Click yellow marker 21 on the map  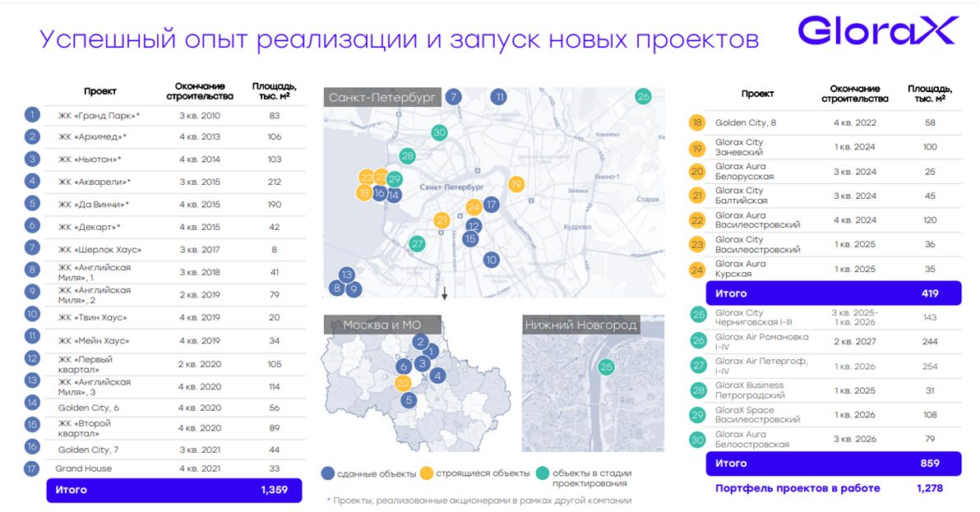[x=441, y=219]
